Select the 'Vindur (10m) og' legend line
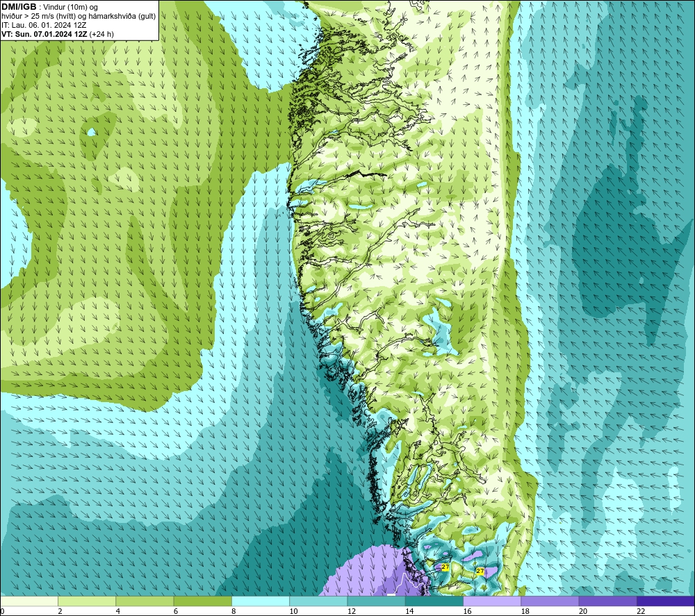The width and height of the screenshot is (695, 616). tap(70, 8)
